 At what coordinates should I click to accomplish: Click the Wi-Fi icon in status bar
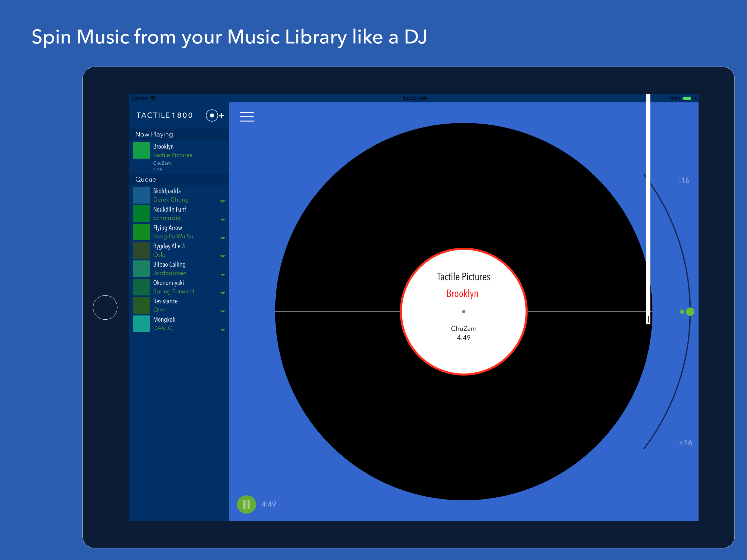coord(153,98)
